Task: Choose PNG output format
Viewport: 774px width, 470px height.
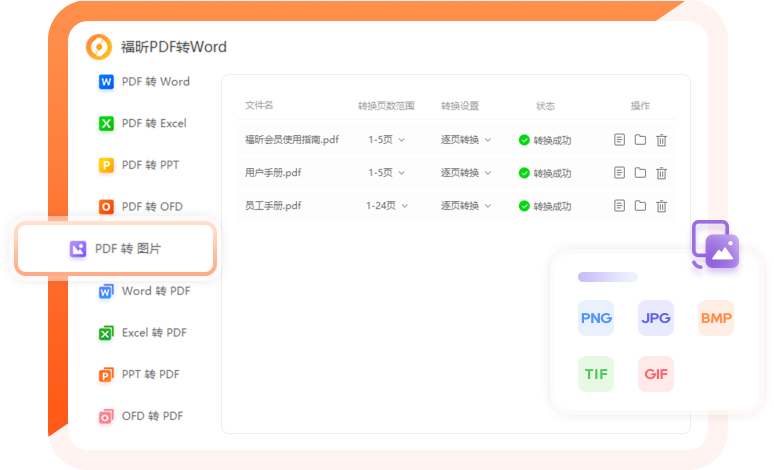Action: coord(596,318)
